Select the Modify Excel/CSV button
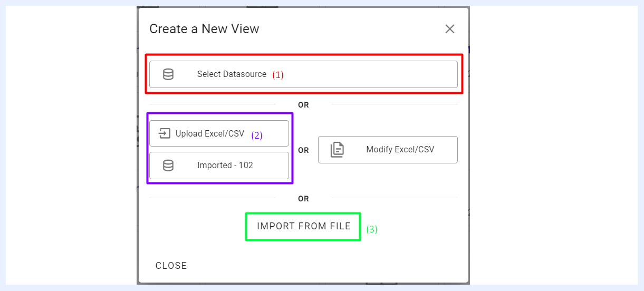644x291 pixels. point(388,150)
